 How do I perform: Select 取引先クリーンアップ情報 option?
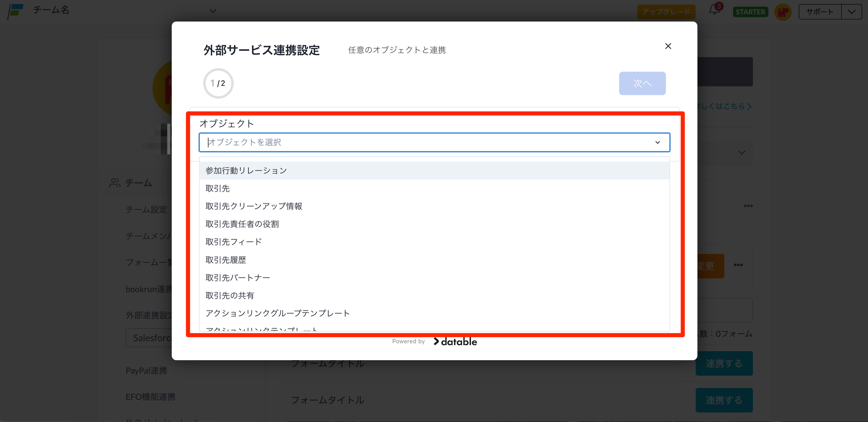point(434,206)
